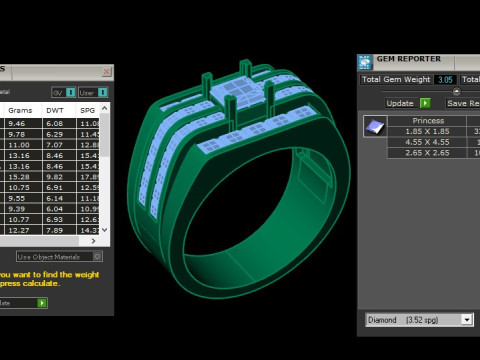Click the table's scroll down arrow
The height and width of the screenshot is (360, 480).
[x=105, y=230]
